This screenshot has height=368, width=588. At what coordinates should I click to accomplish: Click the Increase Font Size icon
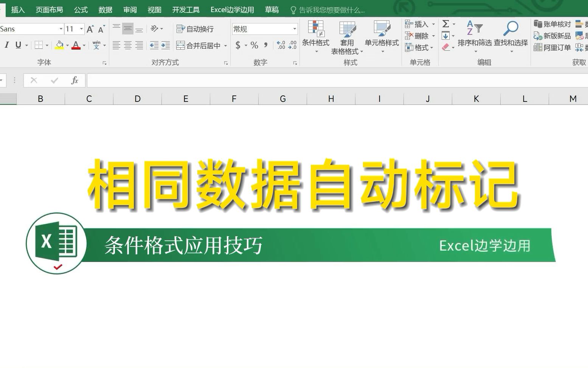point(90,29)
